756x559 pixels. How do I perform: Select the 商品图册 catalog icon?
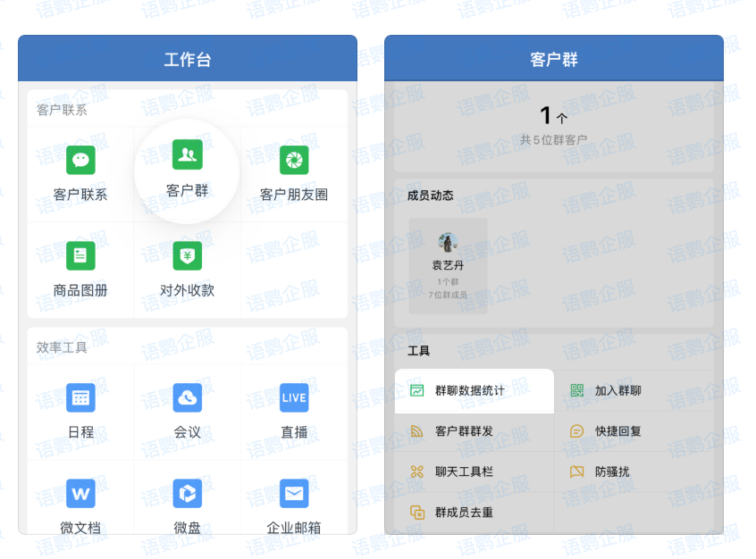point(80,256)
